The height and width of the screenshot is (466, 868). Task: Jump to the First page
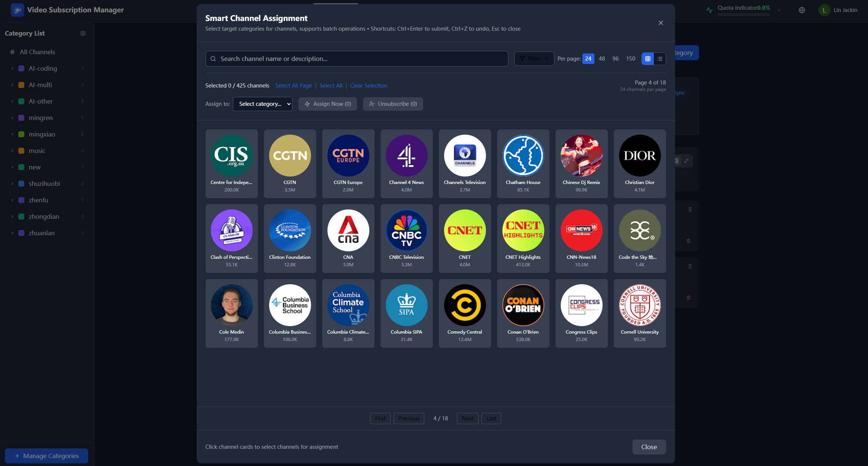[x=380, y=419]
